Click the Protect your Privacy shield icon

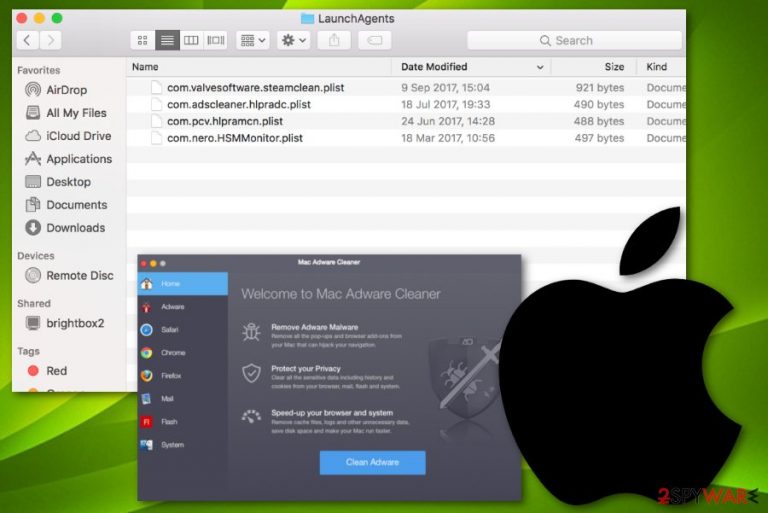tap(251, 373)
